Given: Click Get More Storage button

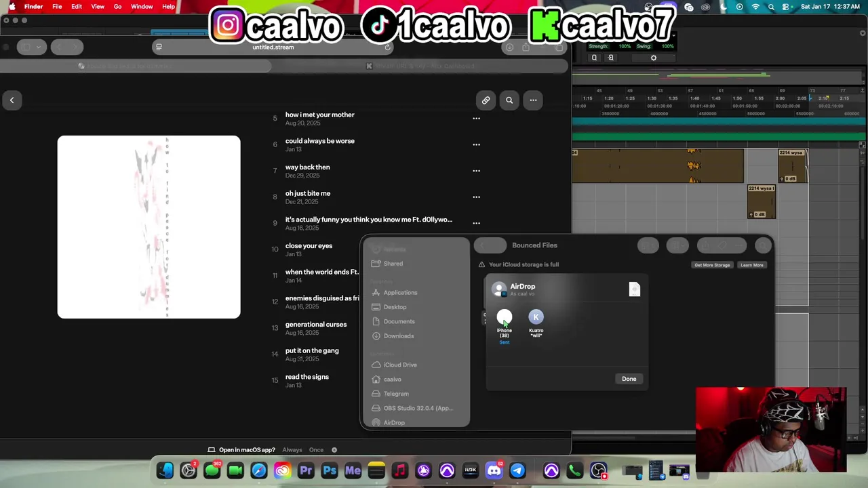Looking at the screenshot, I should pyautogui.click(x=712, y=265).
